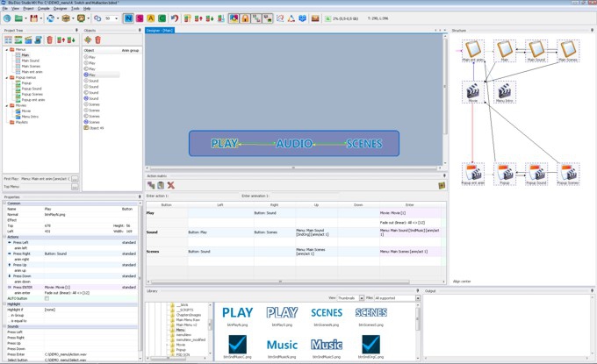
Task: Toggle the AUTO button checkbox in Properties
Action: [47, 298]
